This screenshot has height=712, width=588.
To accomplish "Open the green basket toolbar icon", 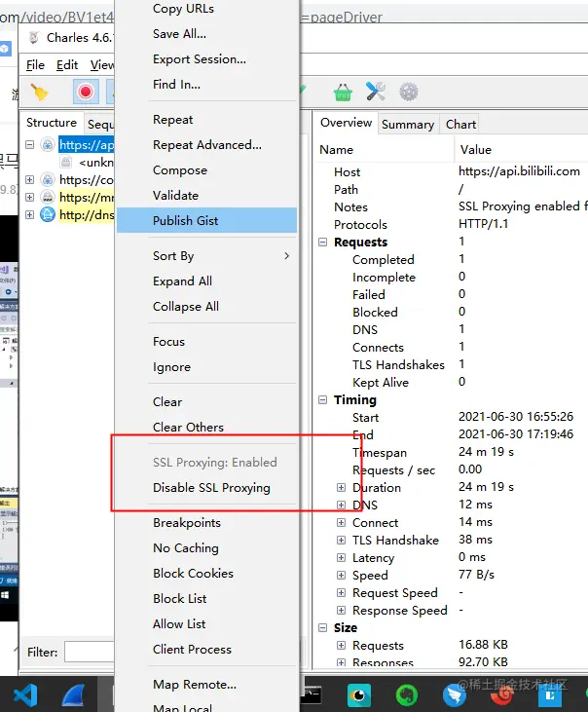I will [x=343, y=93].
